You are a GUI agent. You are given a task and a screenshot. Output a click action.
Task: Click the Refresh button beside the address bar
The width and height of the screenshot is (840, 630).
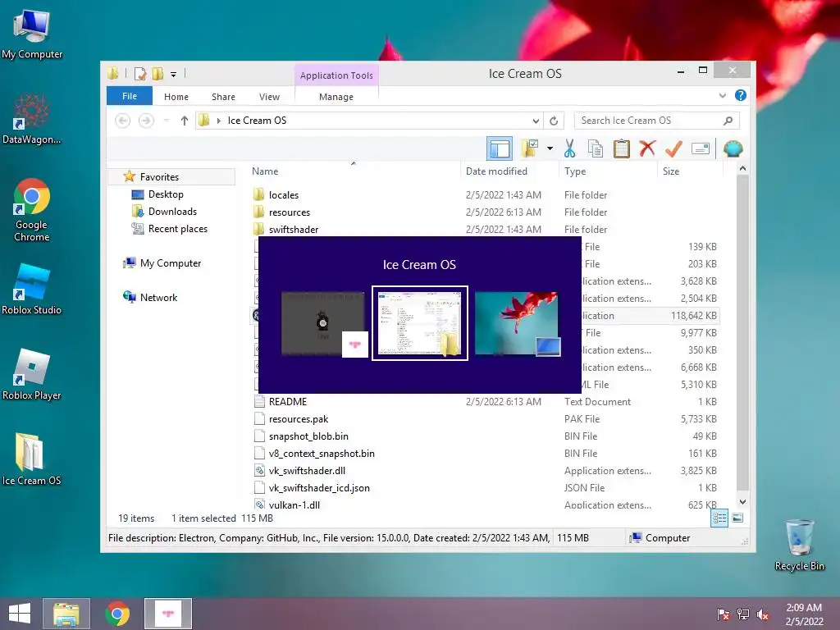(x=554, y=121)
